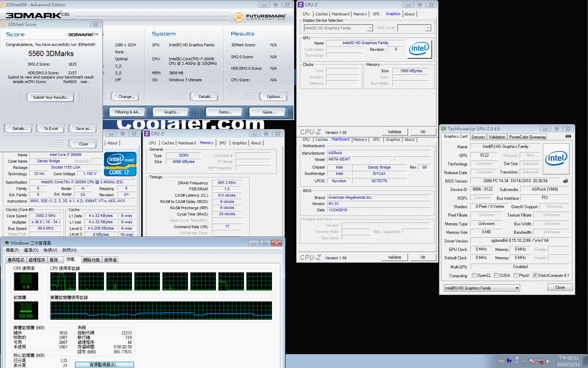Show hidden tray icons arrow
This screenshot has height=368, width=588.
[524, 361]
